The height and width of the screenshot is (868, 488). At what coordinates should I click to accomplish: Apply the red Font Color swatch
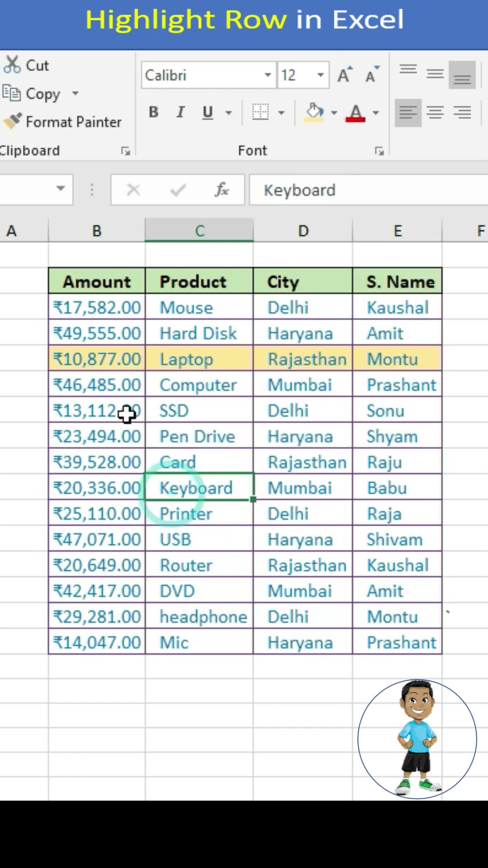(356, 112)
